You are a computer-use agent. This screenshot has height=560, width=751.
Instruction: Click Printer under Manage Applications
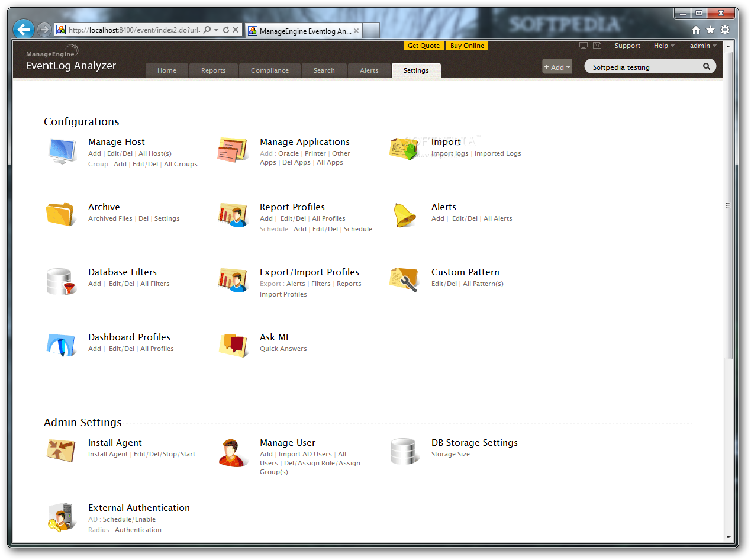pyautogui.click(x=315, y=153)
